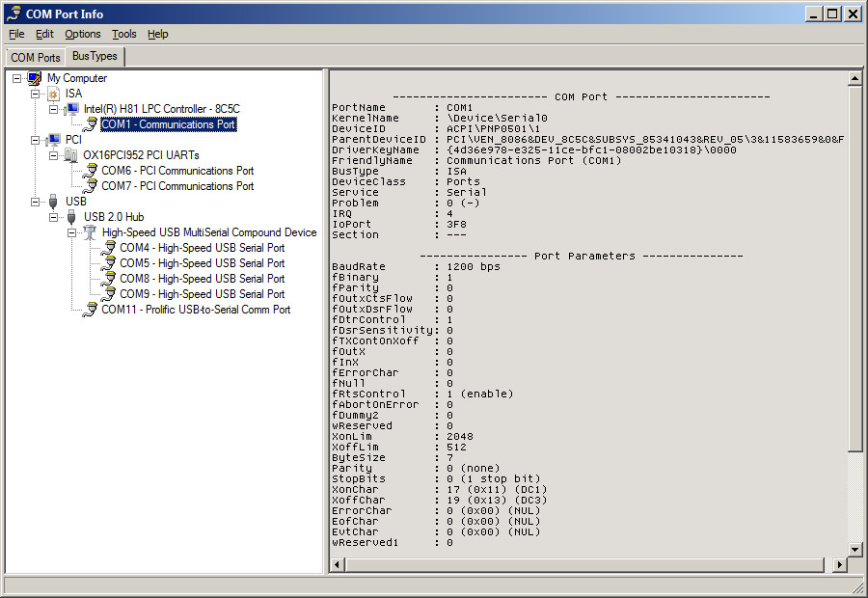Click the My Computer icon in tree
This screenshot has height=598, width=868.
click(36, 78)
